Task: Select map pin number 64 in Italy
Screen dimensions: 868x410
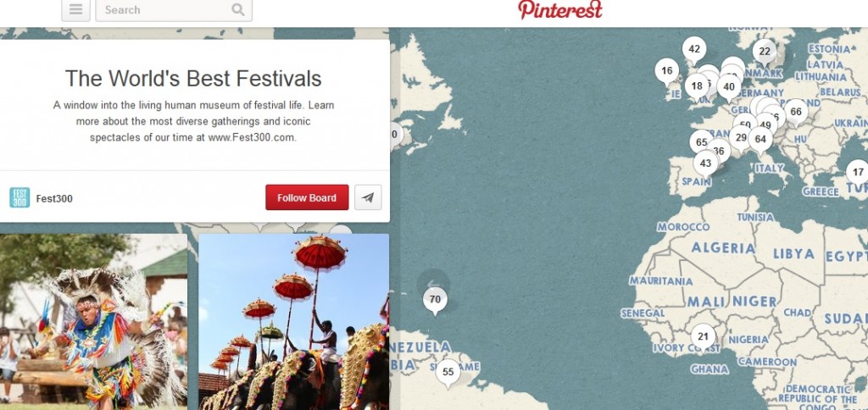Action: (760, 140)
